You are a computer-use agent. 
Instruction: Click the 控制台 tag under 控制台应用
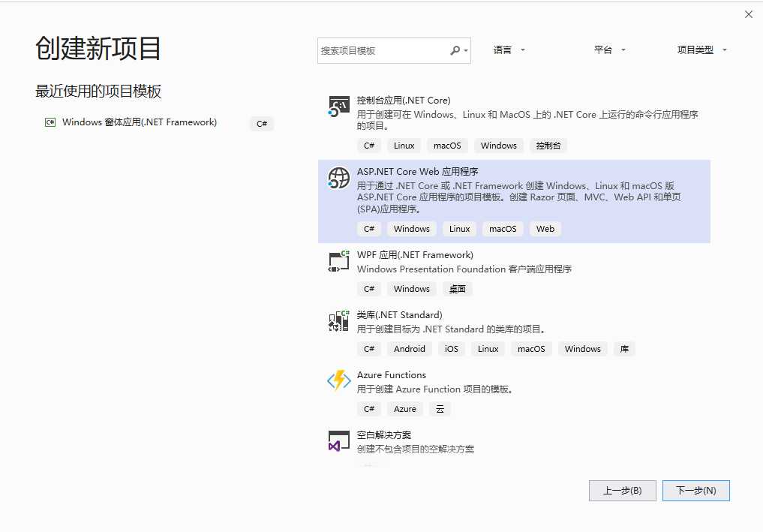click(548, 146)
